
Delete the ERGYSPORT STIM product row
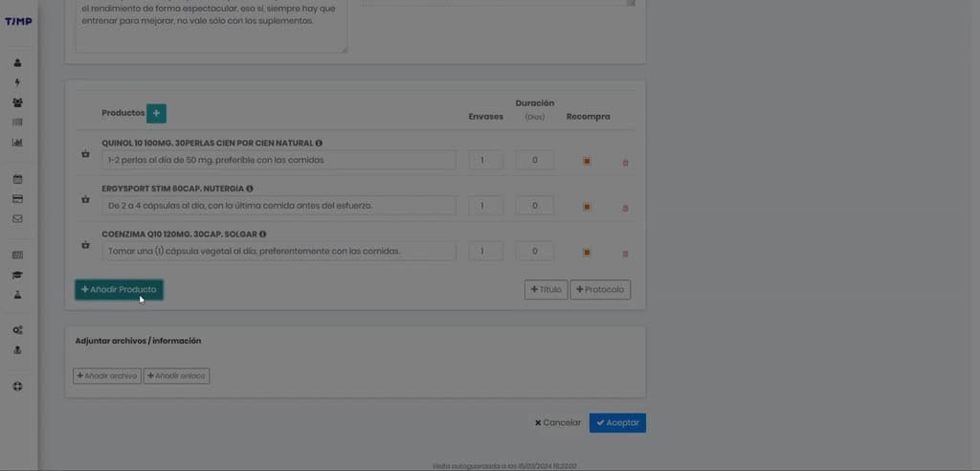pyautogui.click(x=625, y=209)
